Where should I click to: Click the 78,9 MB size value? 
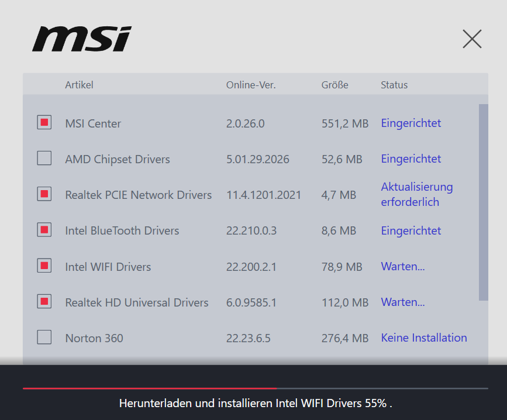[342, 267]
